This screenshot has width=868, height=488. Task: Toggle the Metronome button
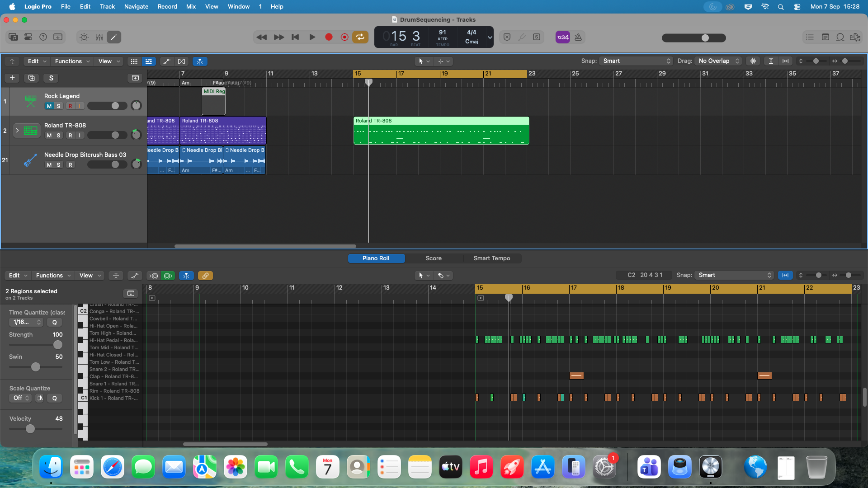[578, 37]
